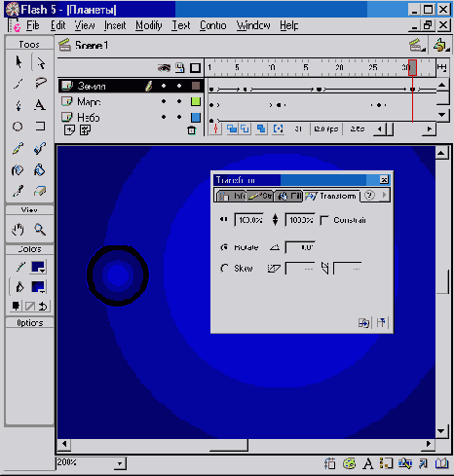Viewport: 454px width, 476px height.
Task: Click the width scale percentage field
Action: (x=249, y=220)
